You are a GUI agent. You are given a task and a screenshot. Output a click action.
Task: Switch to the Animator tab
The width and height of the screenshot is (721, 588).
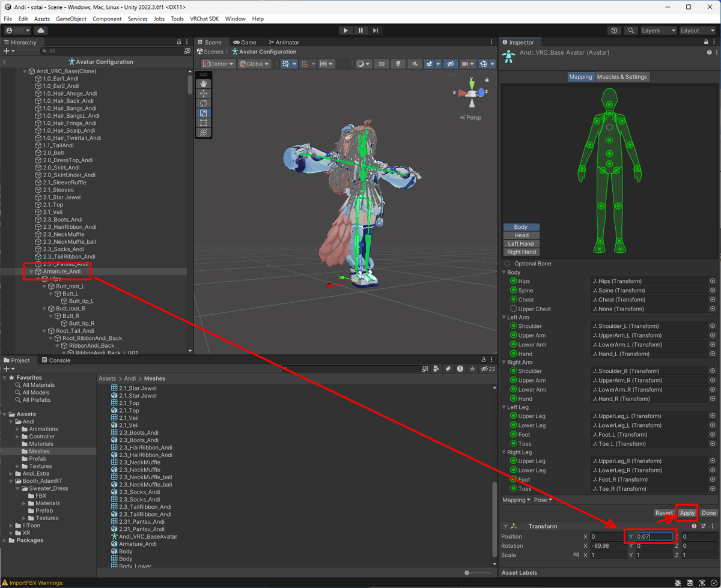point(284,43)
